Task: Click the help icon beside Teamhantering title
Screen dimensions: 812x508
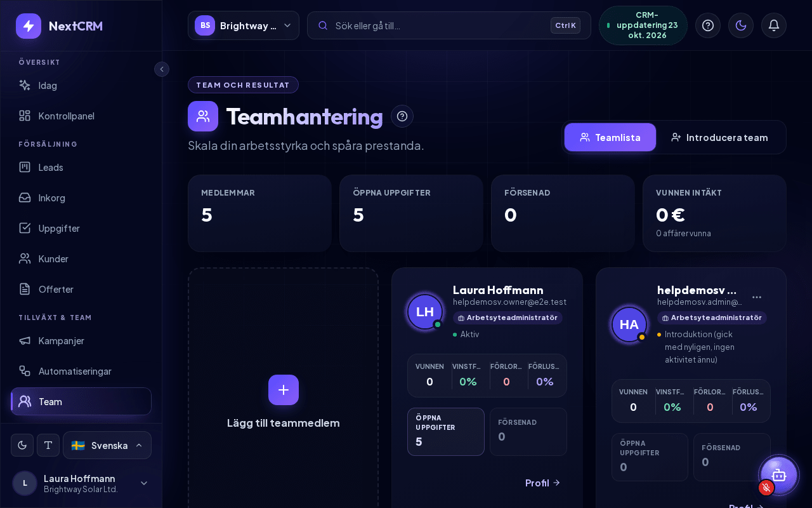Action: pos(402,116)
